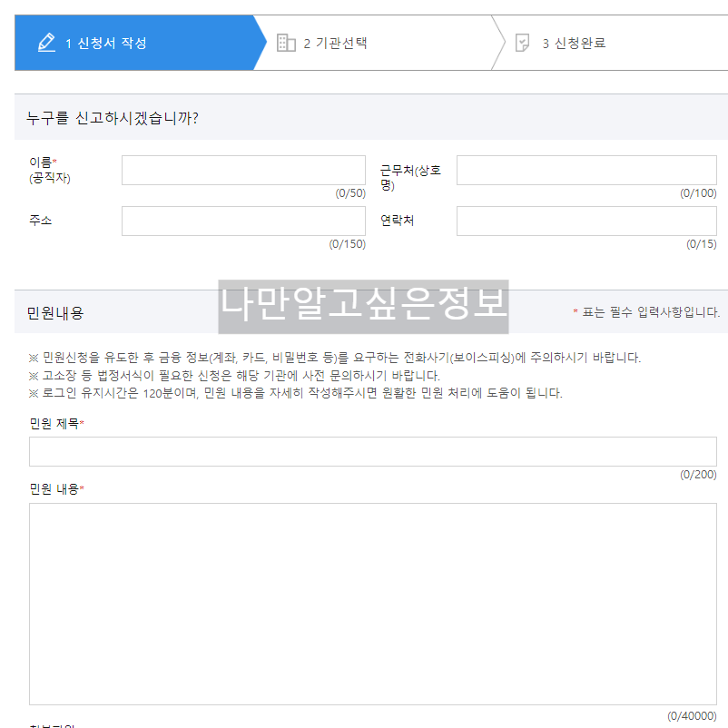Click the 근무처(상호명) input field
This screenshot has width=728, height=728.
pyautogui.click(x=586, y=169)
